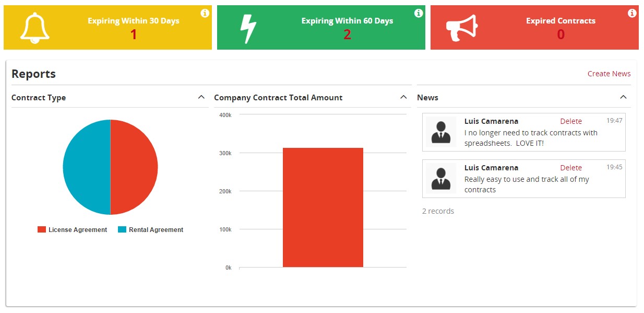Collapse the Company Contract Total Amount panel
This screenshot has width=644, height=313.
click(x=403, y=97)
